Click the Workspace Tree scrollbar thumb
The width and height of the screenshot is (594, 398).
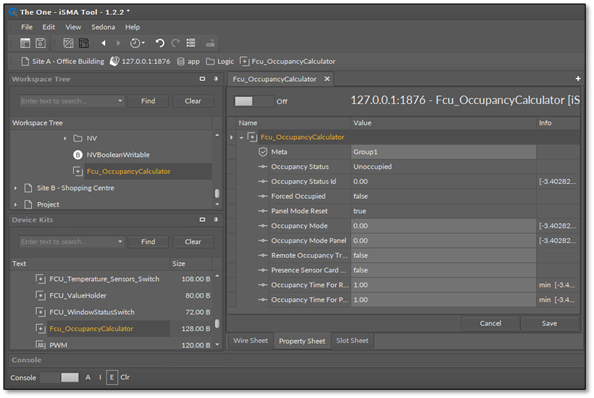[x=217, y=194]
